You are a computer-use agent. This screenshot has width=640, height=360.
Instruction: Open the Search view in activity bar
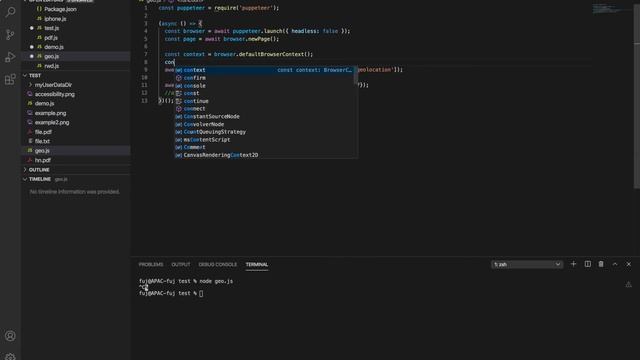pyautogui.click(x=10, y=12)
